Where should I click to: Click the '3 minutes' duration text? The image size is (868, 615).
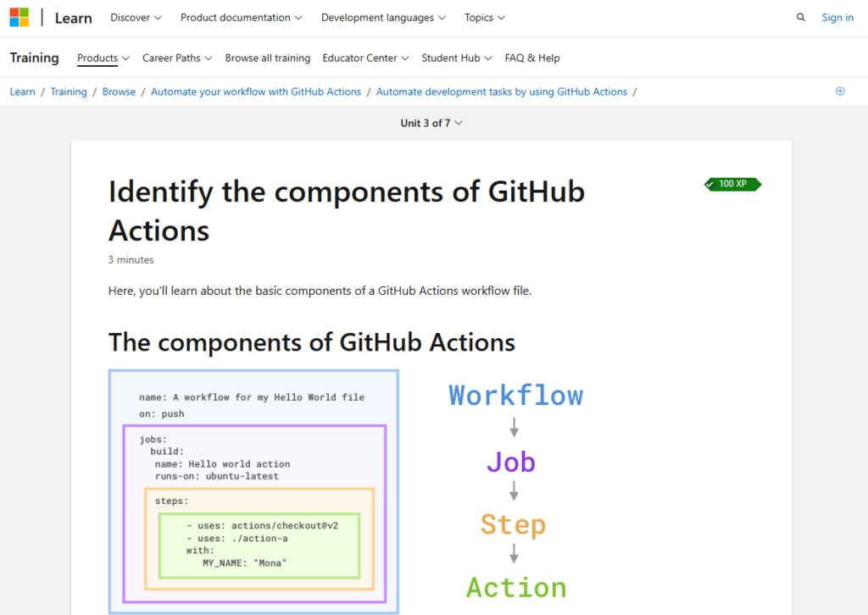coord(131,260)
